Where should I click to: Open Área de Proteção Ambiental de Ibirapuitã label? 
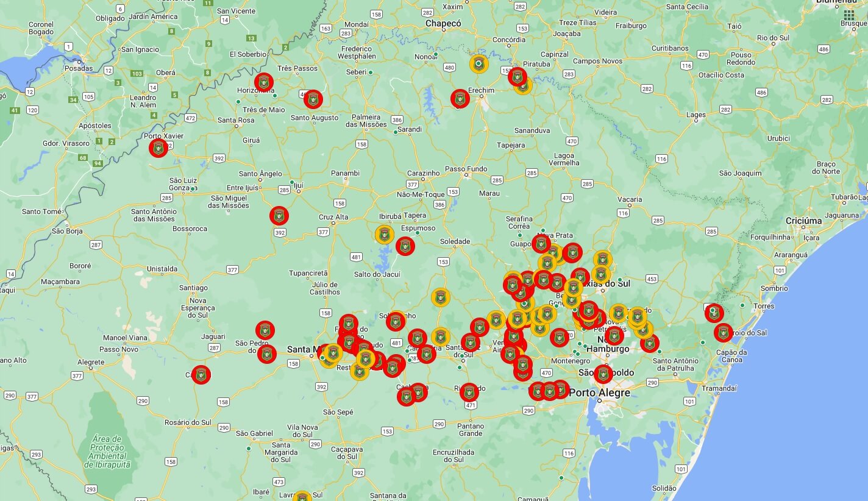108,452
